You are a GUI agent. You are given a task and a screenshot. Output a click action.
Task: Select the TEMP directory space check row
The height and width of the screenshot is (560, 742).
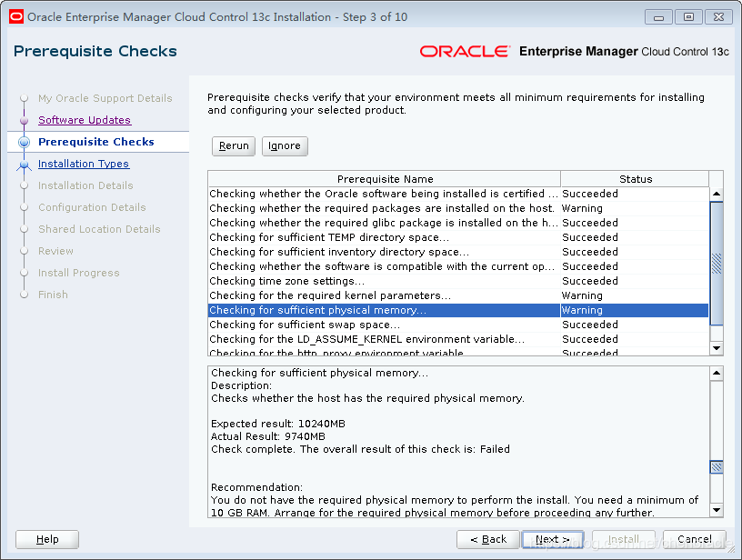click(458, 237)
